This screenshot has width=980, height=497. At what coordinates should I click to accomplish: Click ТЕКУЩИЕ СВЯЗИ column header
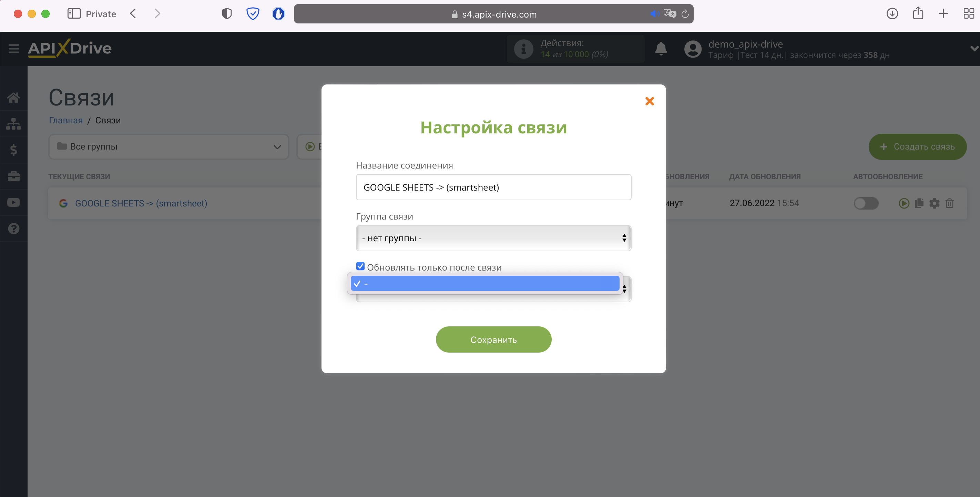coord(79,176)
